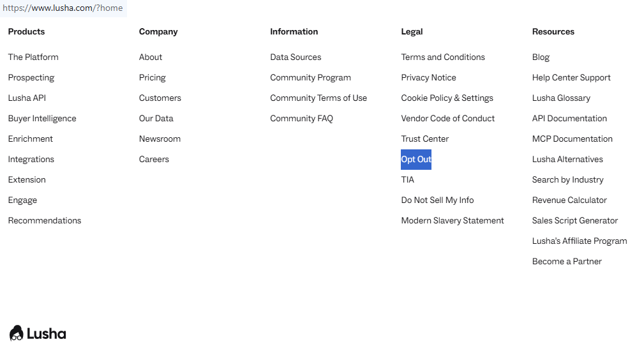Go to Lusha API page
Viewport: 644px width, 353px height.
(x=27, y=98)
